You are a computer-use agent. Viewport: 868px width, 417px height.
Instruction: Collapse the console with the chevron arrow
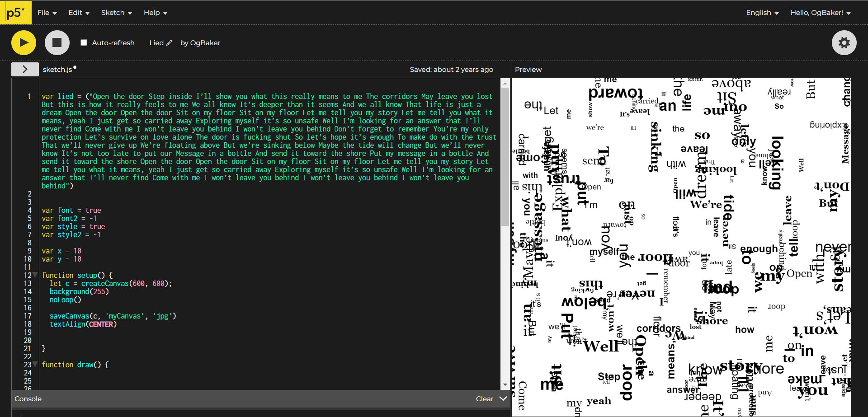[503, 398]
